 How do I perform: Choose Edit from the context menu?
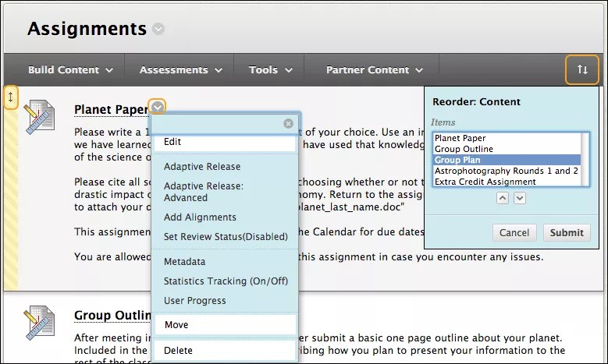point(224,142)
